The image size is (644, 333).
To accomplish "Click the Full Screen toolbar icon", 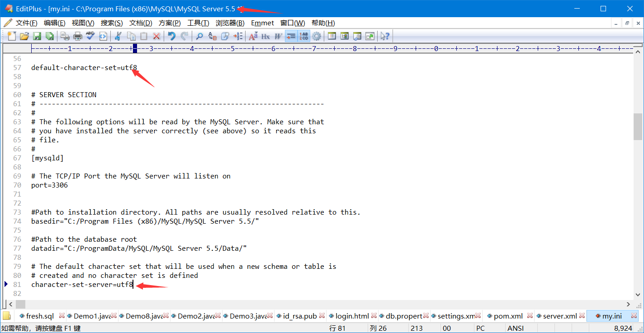I will point(370,36).
